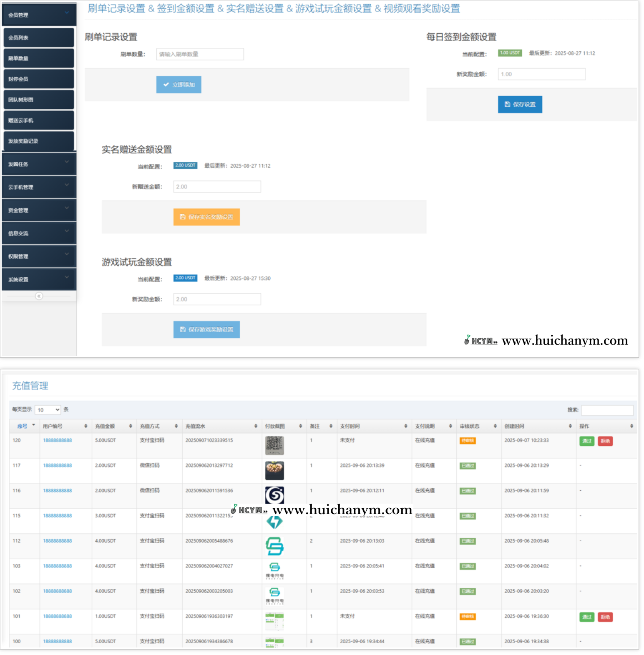Sort by 充值金额 column arrows

coord(131,426)
